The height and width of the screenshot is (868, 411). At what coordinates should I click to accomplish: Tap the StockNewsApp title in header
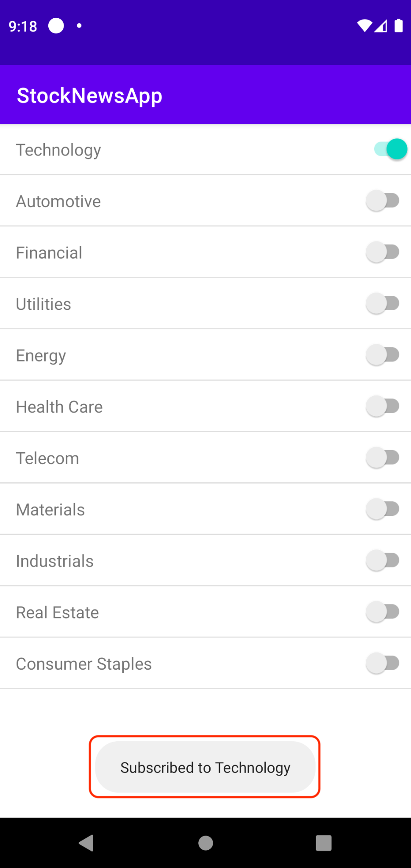[x=89, y=95]
